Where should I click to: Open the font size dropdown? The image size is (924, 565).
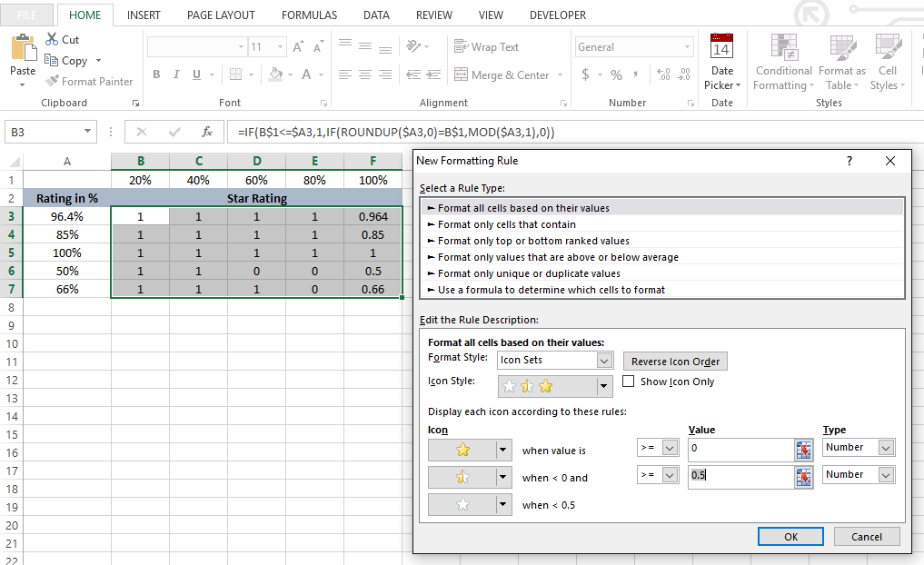pyautogui.click(x=280, y=46)
